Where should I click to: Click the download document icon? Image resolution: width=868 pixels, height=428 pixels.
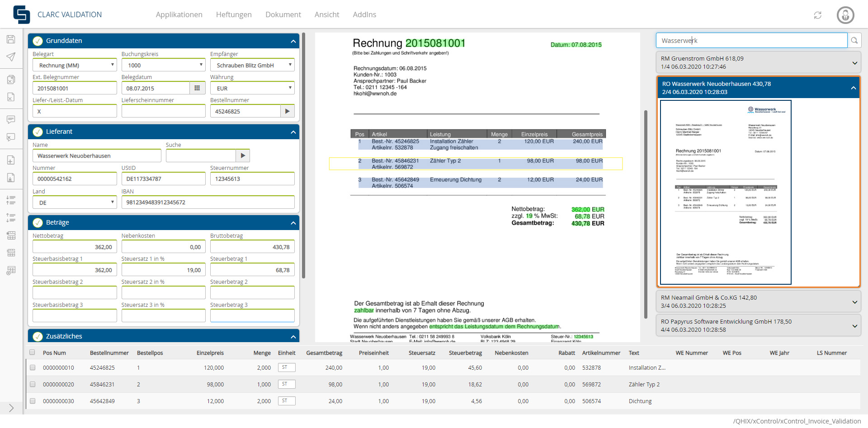pos(11,178)
